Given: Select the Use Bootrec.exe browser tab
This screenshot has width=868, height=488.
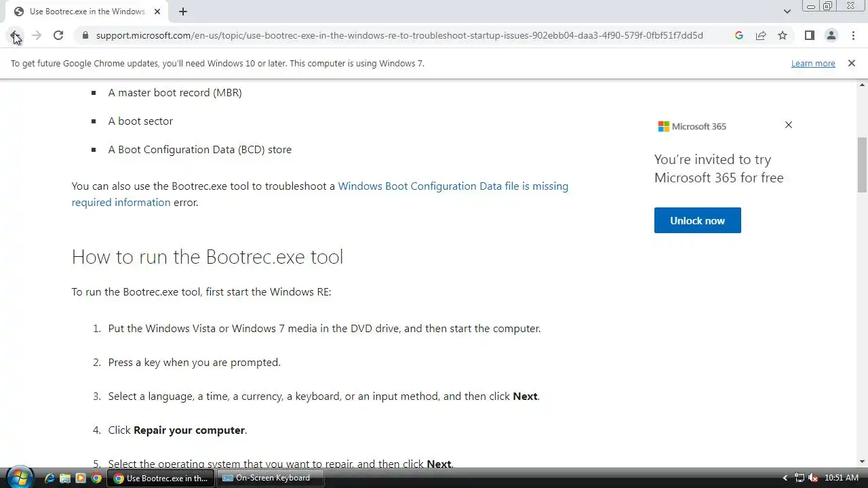Looking at the screenshot, I should pyautogui.click(x=87, y=12).
